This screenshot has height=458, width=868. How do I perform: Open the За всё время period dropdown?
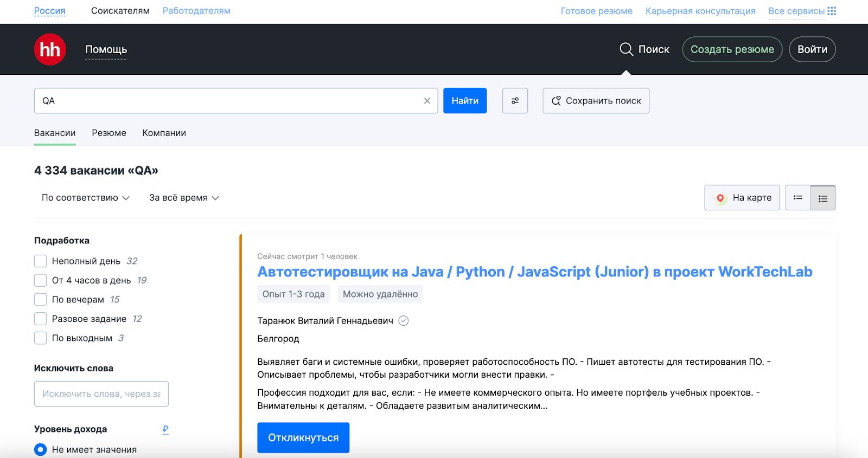coord(184,198)
